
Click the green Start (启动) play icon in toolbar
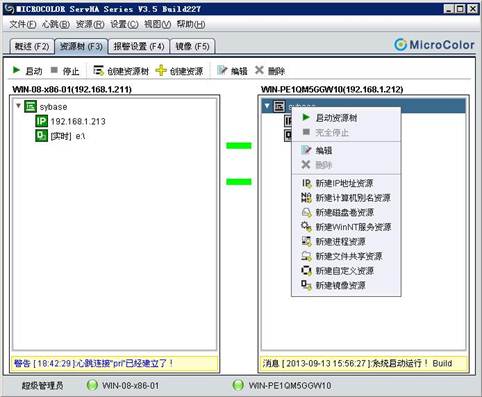click(x=16, y=70)
